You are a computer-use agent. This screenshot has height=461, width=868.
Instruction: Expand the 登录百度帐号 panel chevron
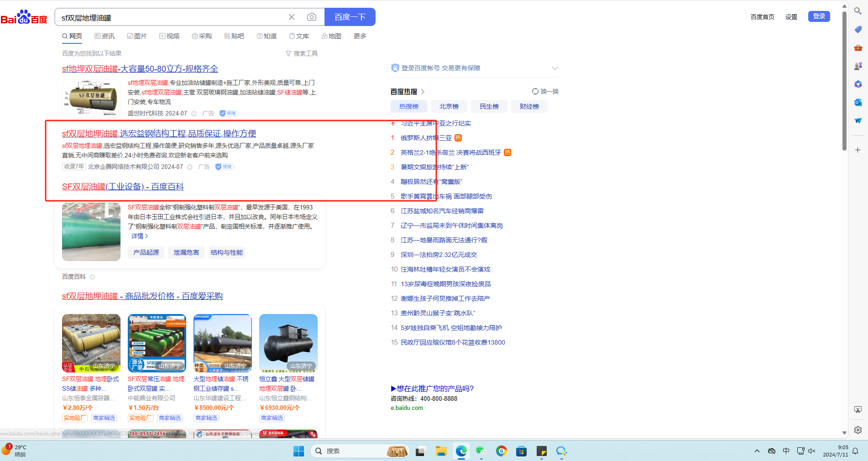pyautogui.click(x=554, y=68)
